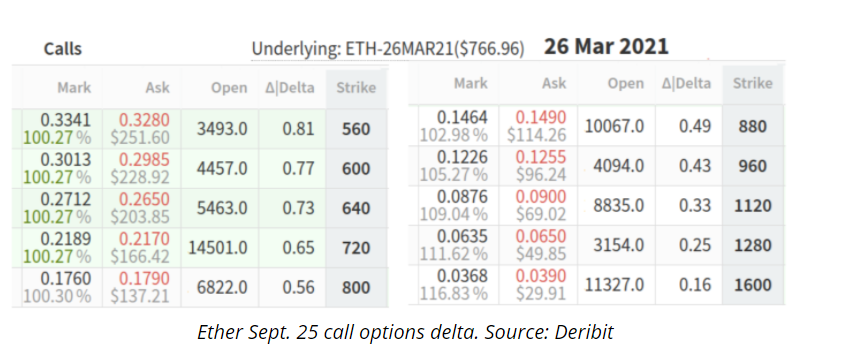This screenshot has height=364, width=862.
Task: Click the right table Strike header
Action: pos(753,84)
